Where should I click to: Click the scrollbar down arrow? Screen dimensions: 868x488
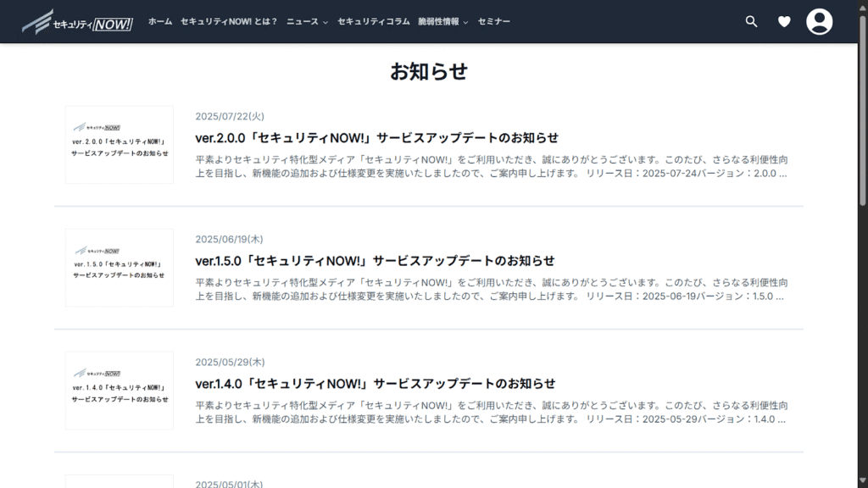point(862,482)
